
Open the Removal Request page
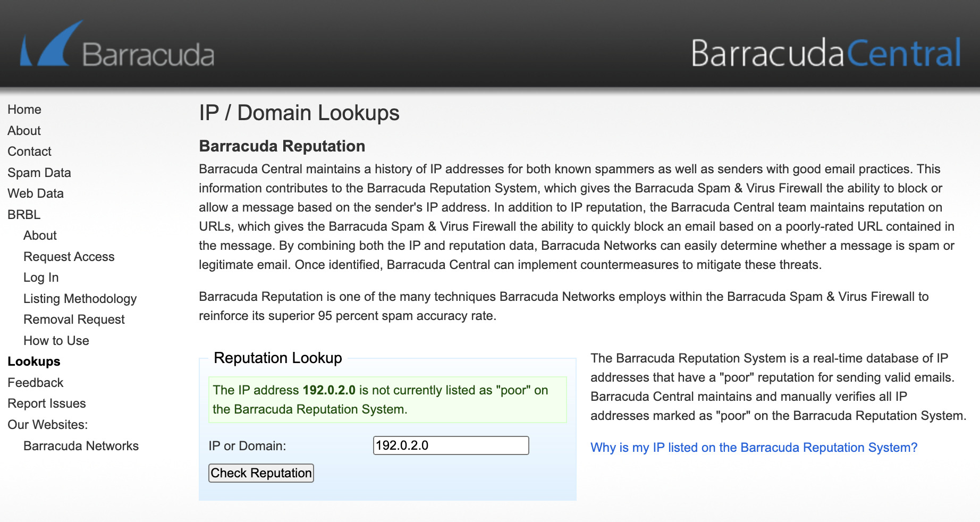point(74,319)
